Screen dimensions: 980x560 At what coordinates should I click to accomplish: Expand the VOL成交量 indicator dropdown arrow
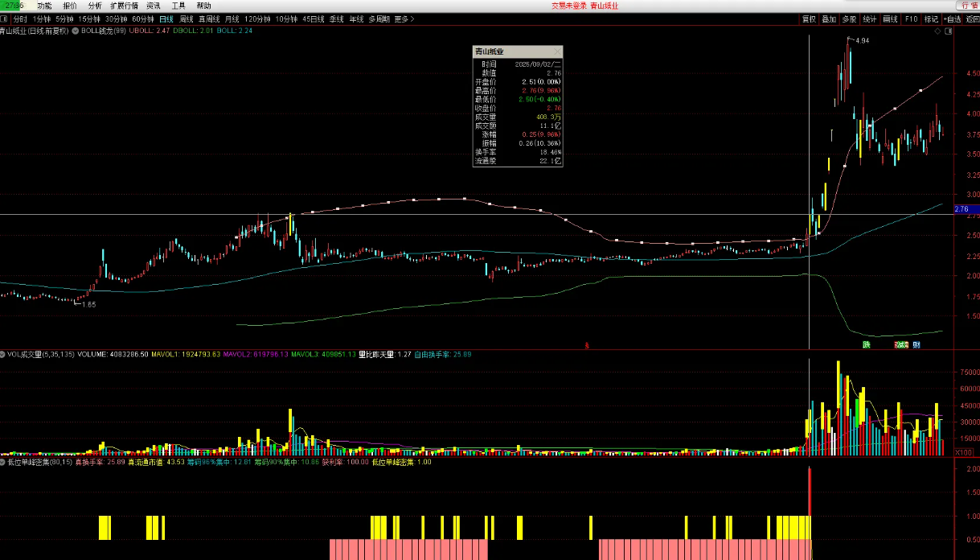(4, 354)
